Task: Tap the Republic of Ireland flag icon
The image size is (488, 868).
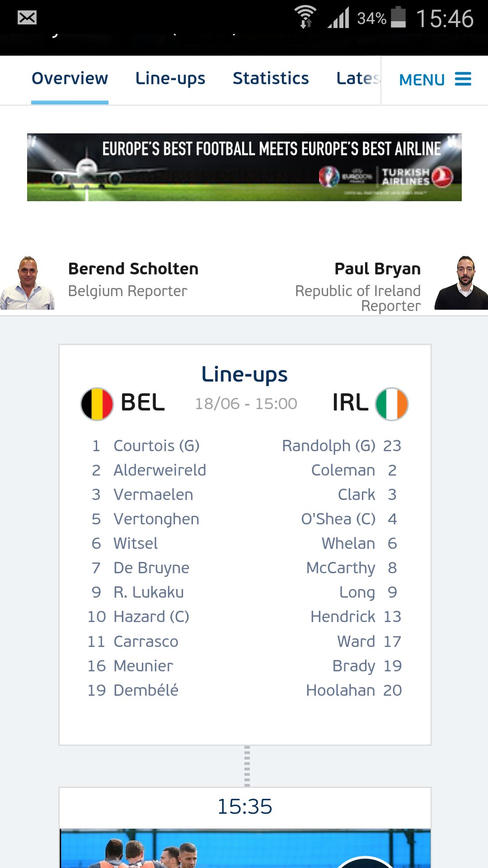Action: [392, 404]
